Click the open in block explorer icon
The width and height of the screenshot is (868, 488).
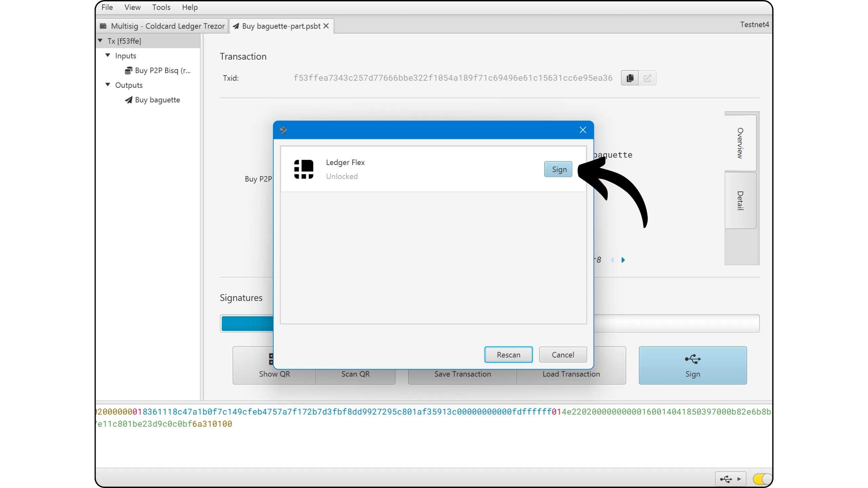[647, 78]
